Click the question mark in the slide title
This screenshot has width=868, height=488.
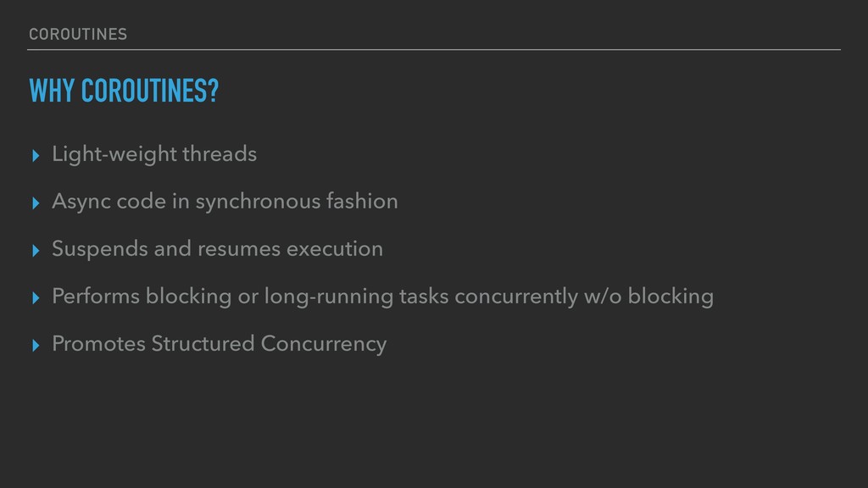pyautogui.click(x=213, y=91)
